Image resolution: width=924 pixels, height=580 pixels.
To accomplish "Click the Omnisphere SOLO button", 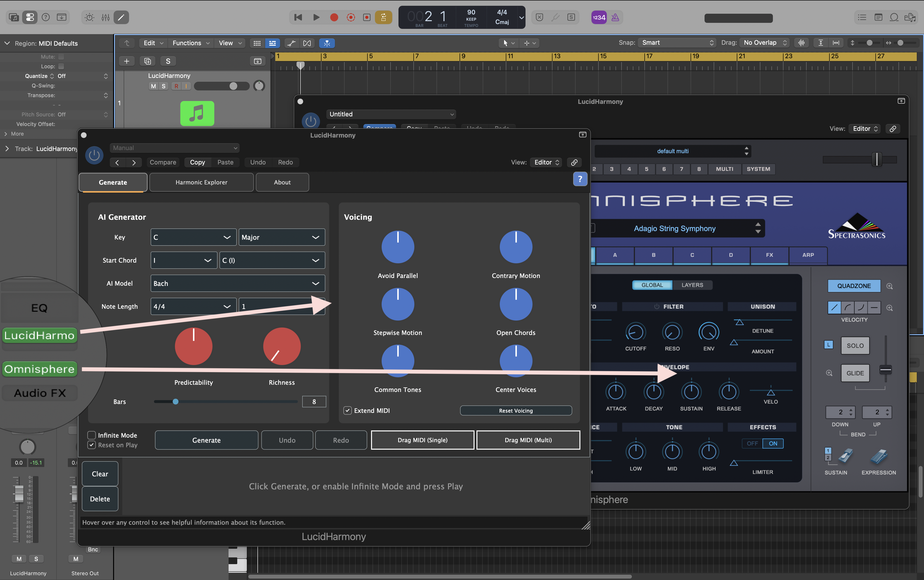I will [x=855, y=345].
